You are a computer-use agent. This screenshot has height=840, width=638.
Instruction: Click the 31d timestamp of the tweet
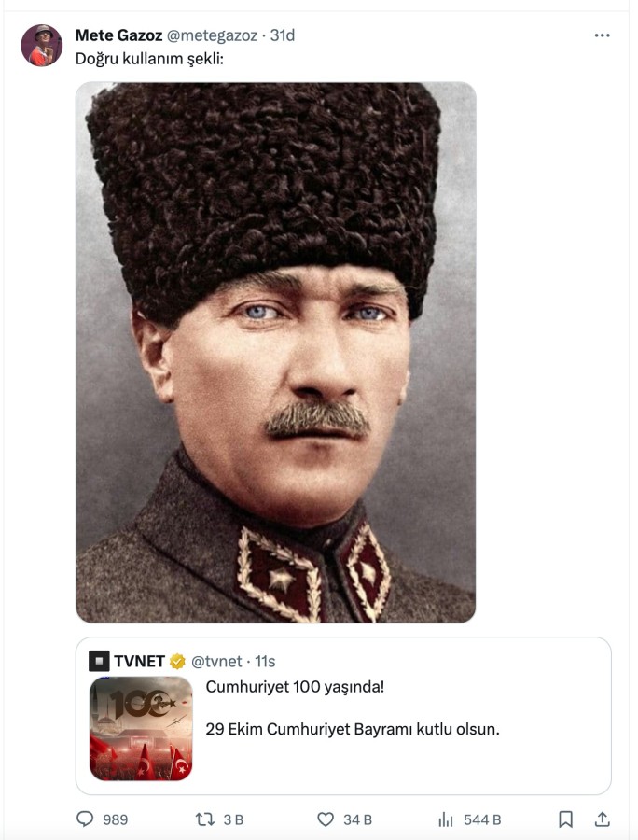tap(283, 35)
